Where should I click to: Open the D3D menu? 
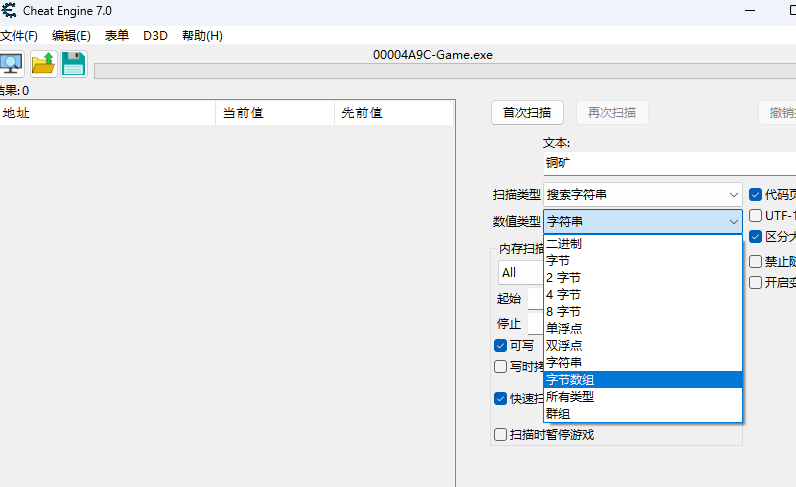(x=155, y=36)
